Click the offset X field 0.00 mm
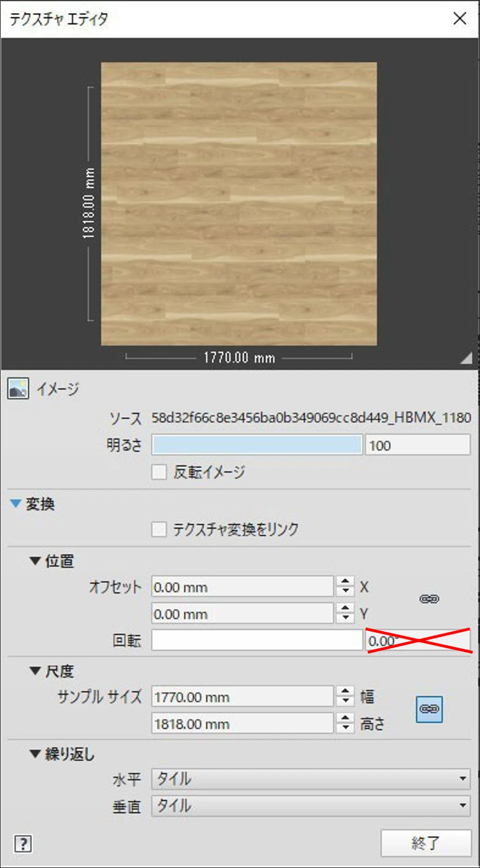The height and width of the screenshot is (868, 480). pyautogui.click(x=242, y=587)
